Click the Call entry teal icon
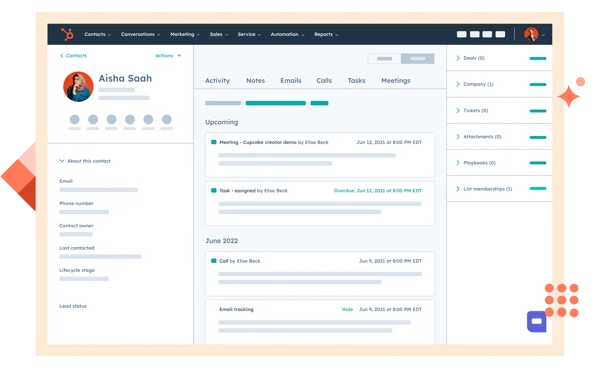600x368 pixels. [x=214, y=261]
